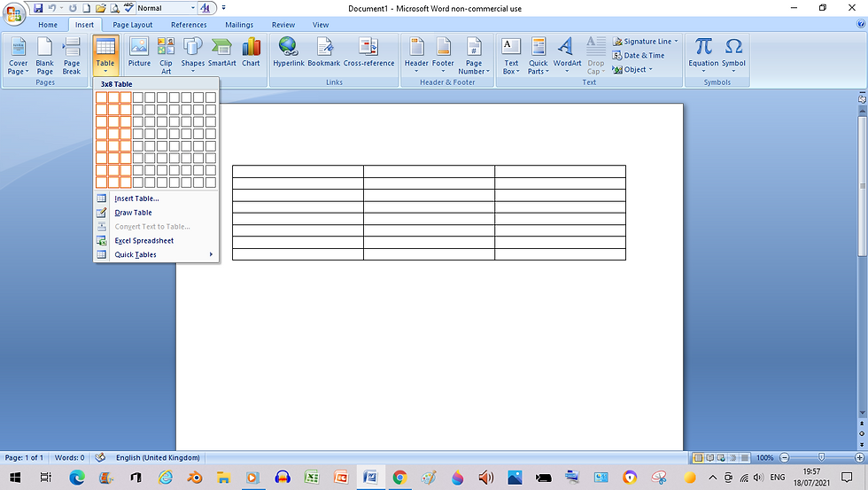Open Symbol gallery

click(733, 55)
